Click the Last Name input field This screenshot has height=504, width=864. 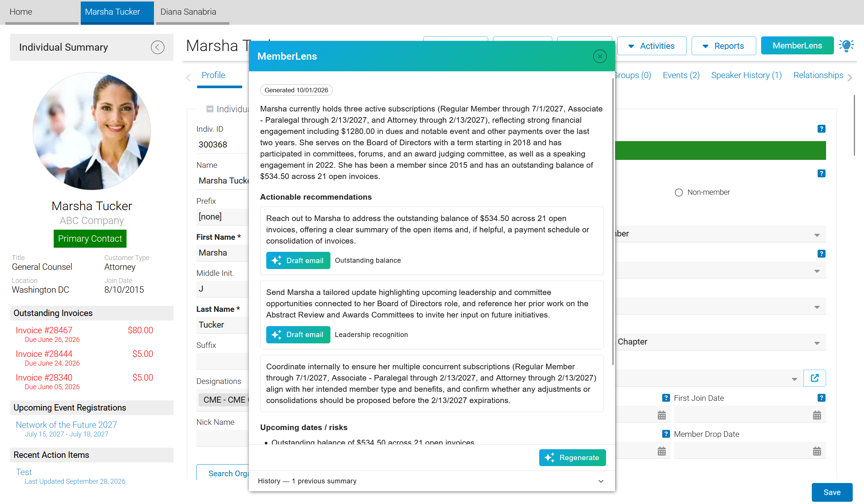(223, 325)
